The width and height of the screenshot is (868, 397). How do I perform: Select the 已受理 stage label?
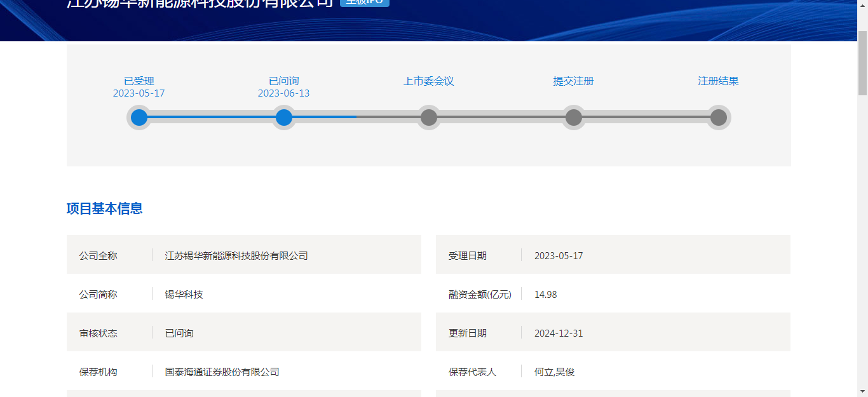click(139, 81)
